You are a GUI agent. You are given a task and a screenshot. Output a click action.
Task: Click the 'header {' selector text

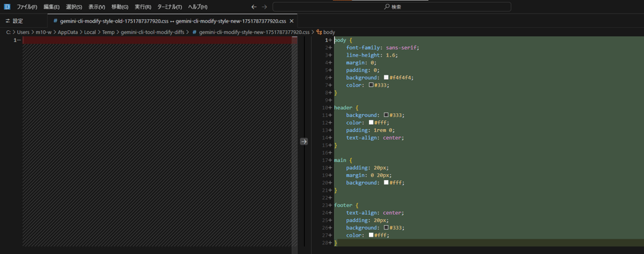[346, 107]
